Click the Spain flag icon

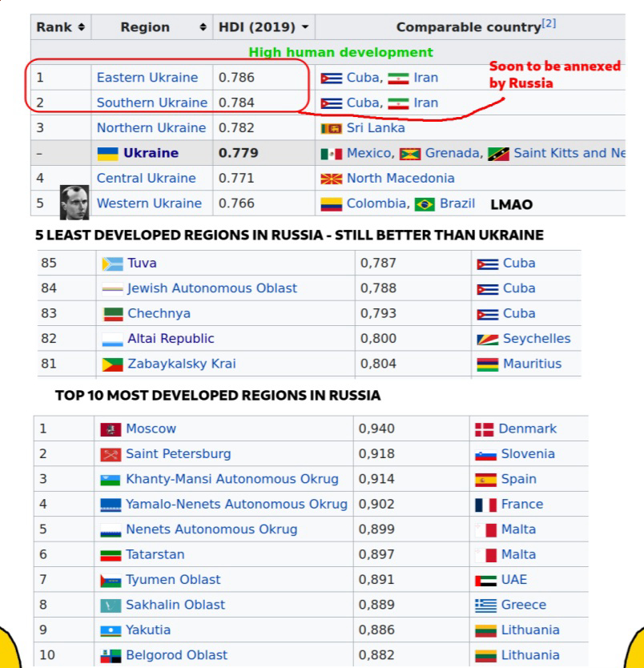485,480
